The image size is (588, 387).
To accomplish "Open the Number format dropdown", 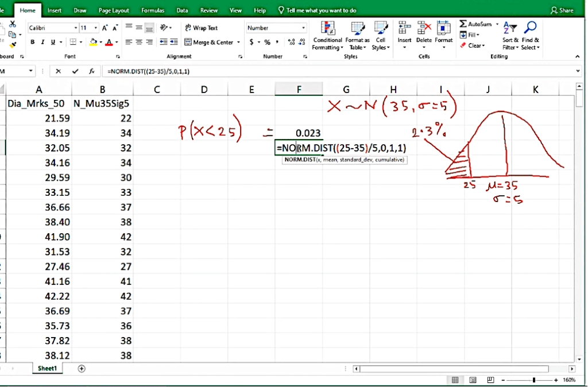I will pos(304,28).
